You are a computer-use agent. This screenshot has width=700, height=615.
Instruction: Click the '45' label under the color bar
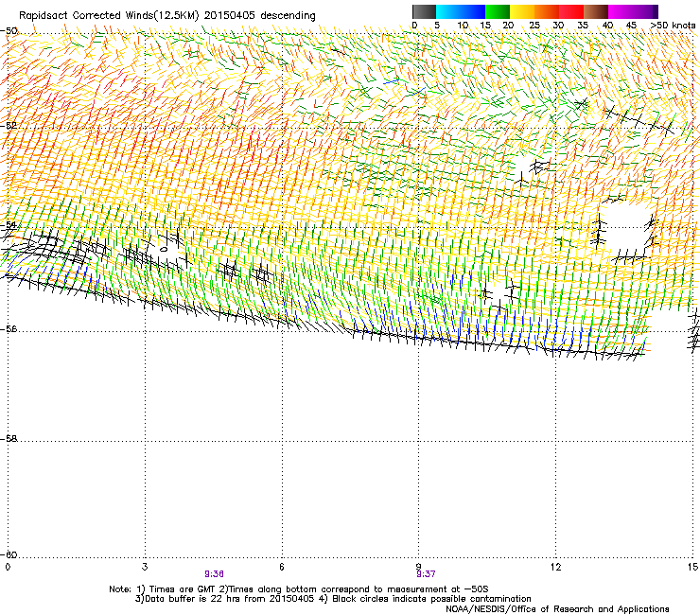631,26
